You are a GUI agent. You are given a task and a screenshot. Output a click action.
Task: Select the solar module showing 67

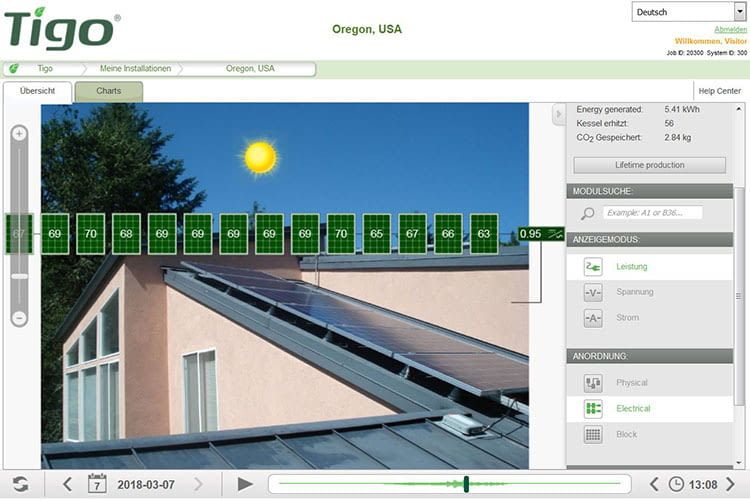tap(412, 234)
